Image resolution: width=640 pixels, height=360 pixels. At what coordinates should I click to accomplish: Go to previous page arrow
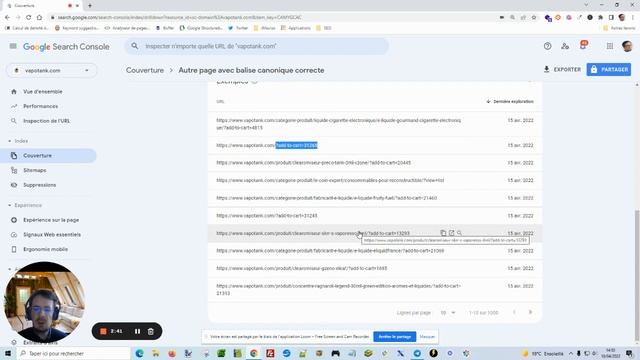pos(514,312)
